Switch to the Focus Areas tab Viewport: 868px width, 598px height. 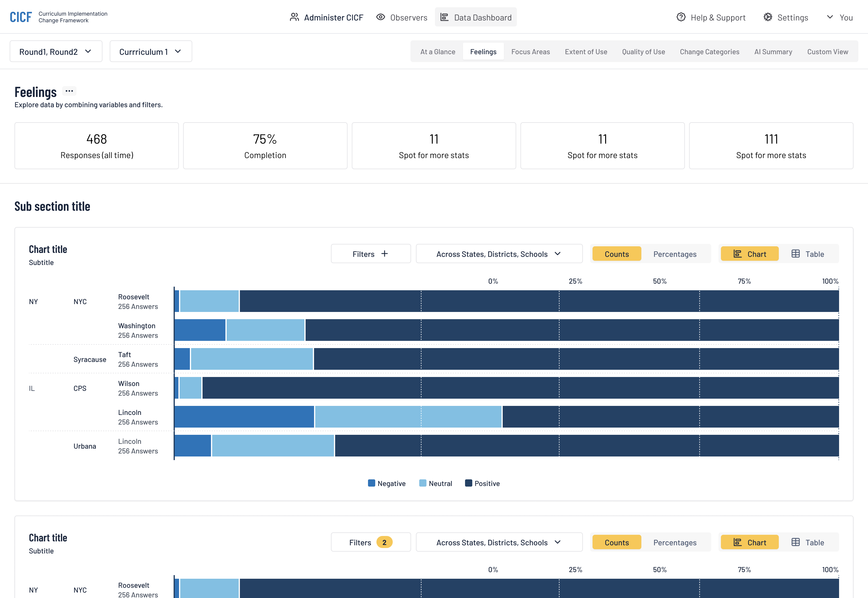tap(530, 52)
